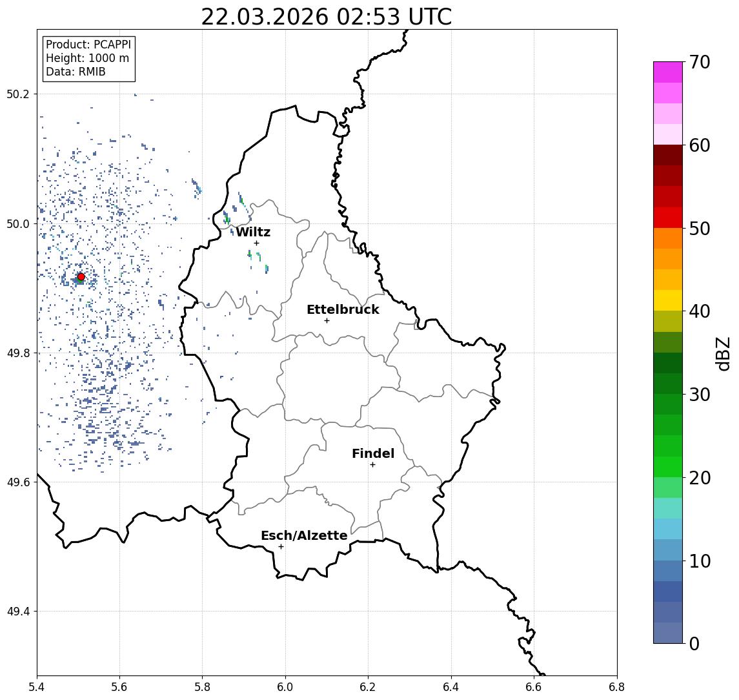Click longitude tick label 6.0
This screenshot has width=739, height=700.
pyautogui.click(x=285, y=687)
